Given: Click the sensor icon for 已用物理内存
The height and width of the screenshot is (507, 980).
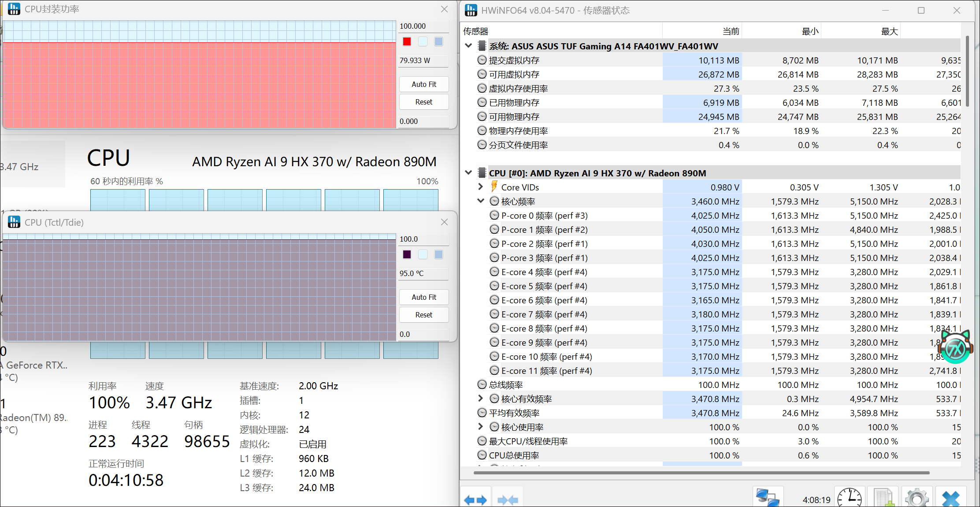Looking at the screenshot, I should (482, 102).
